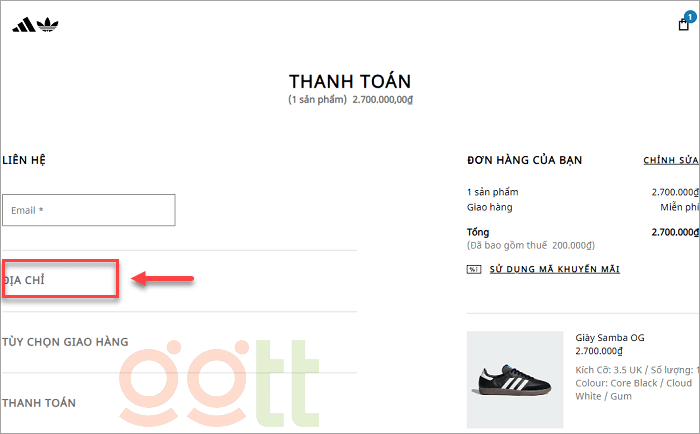Click the LIÊN HỆ section heading
700x434 pixels.
[x=24, y=160]
